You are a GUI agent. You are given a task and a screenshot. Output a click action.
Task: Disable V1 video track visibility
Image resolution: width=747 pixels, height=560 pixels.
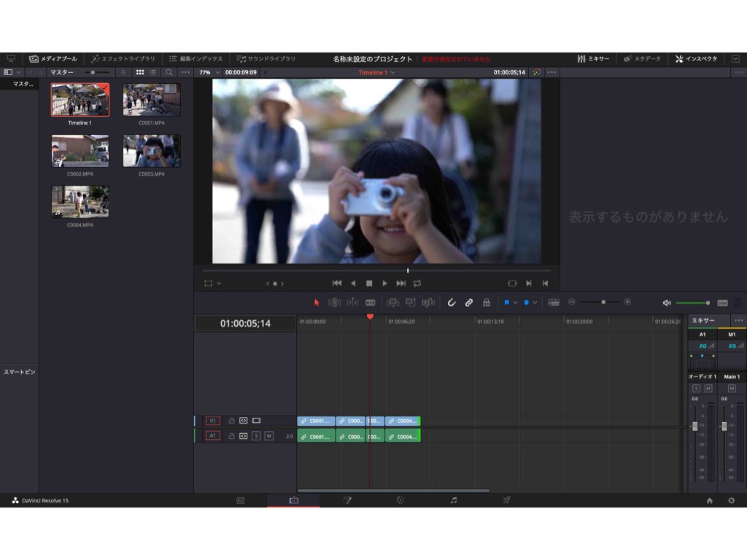coord(256,421)
